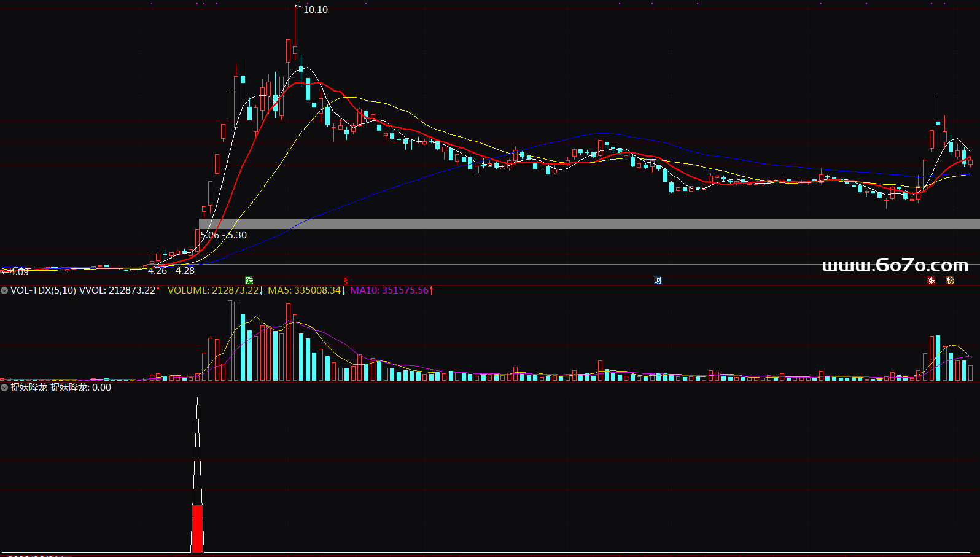
Task: Click the red 涨 event marker
Action: click(931, 281)
